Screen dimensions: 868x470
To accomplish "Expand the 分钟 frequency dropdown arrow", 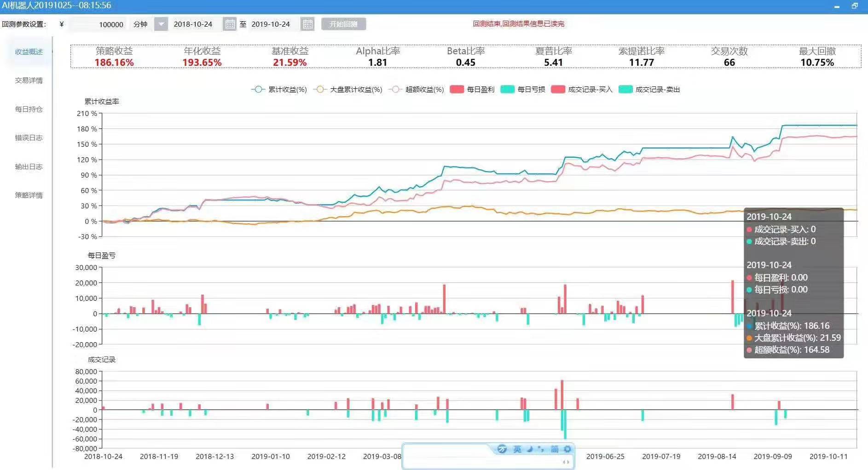I will click(161, 24).
